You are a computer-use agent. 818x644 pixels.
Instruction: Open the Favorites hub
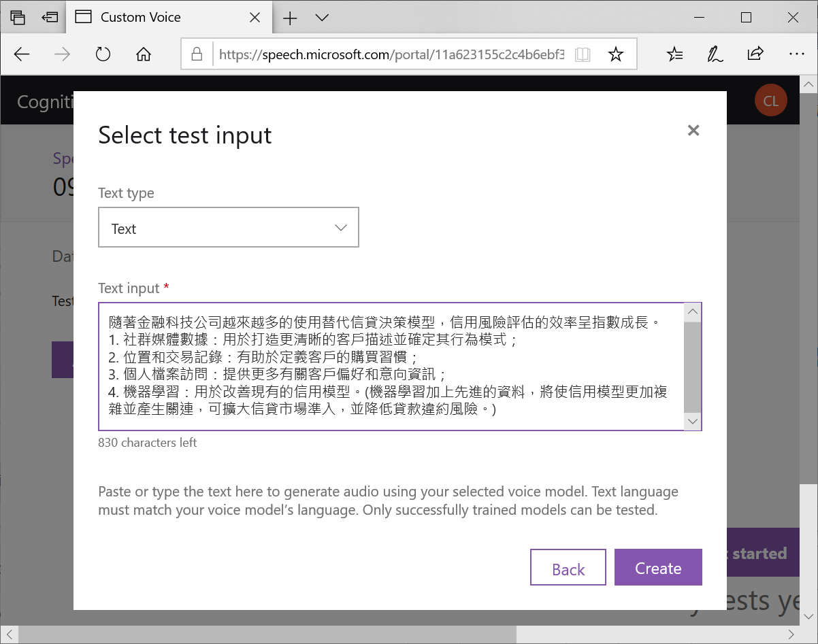coord(674,54)
